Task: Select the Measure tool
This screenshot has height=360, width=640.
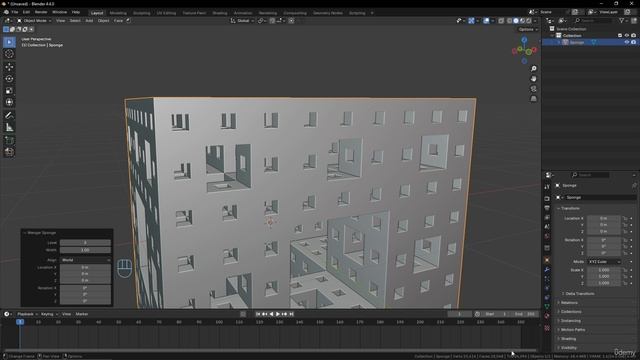Action: [x=9, y=127]
